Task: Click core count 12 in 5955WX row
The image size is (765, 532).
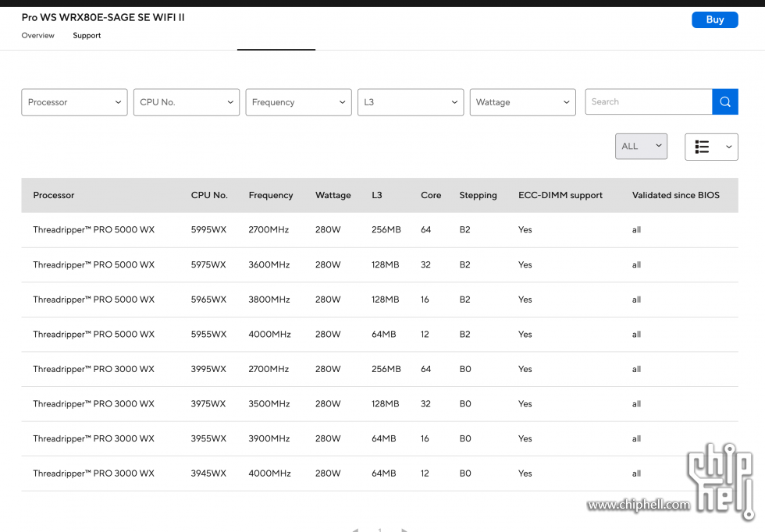Action: pyautogui.click(x=425, y=335)
